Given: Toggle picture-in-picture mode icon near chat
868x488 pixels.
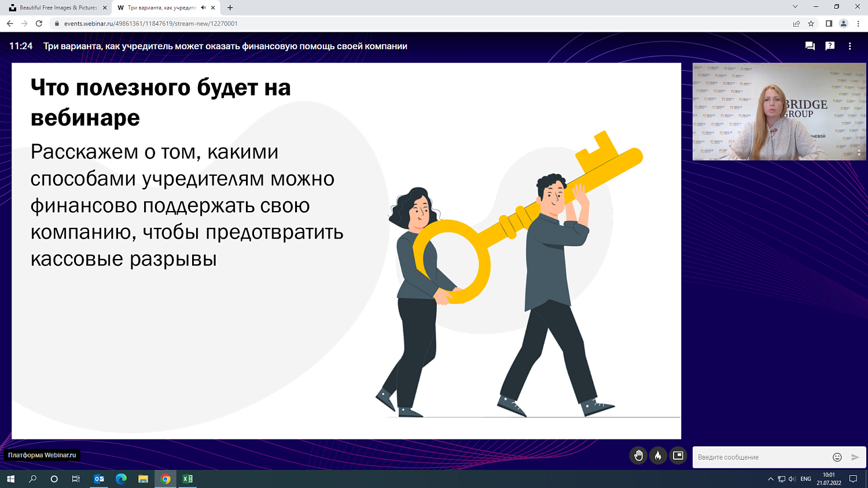Looking at the screenshot, I should (678, 456).
